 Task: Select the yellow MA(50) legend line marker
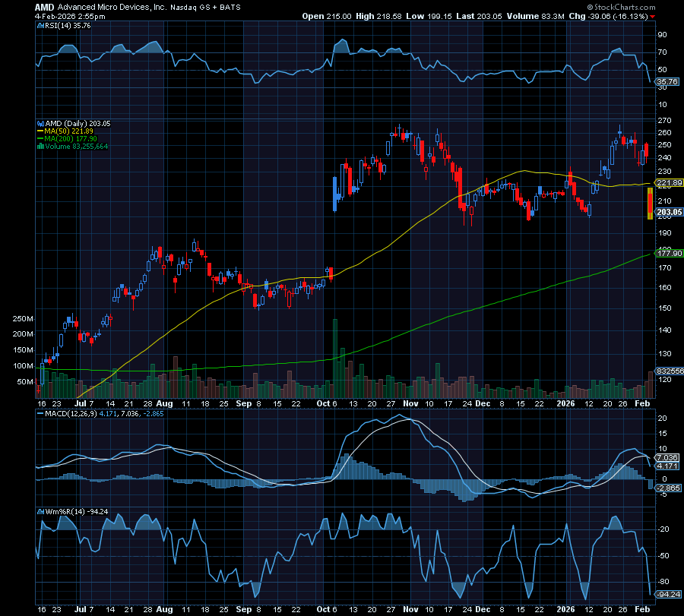[40, 131]
